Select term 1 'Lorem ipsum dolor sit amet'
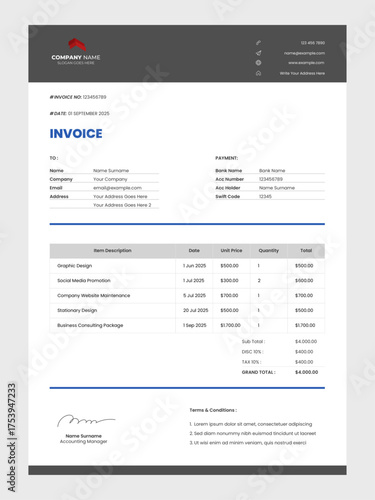Image resolution: width=375 pixels, height=500 pixels. [251, 424]
